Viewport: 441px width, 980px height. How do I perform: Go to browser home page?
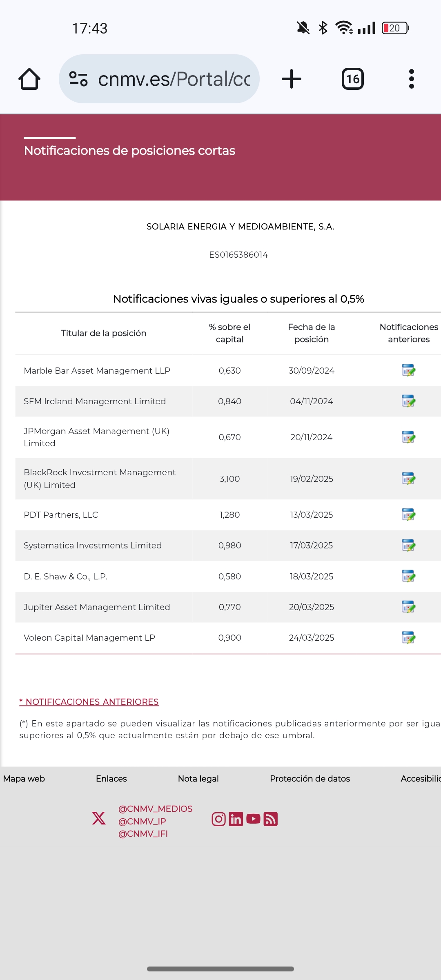coord(29,79)
